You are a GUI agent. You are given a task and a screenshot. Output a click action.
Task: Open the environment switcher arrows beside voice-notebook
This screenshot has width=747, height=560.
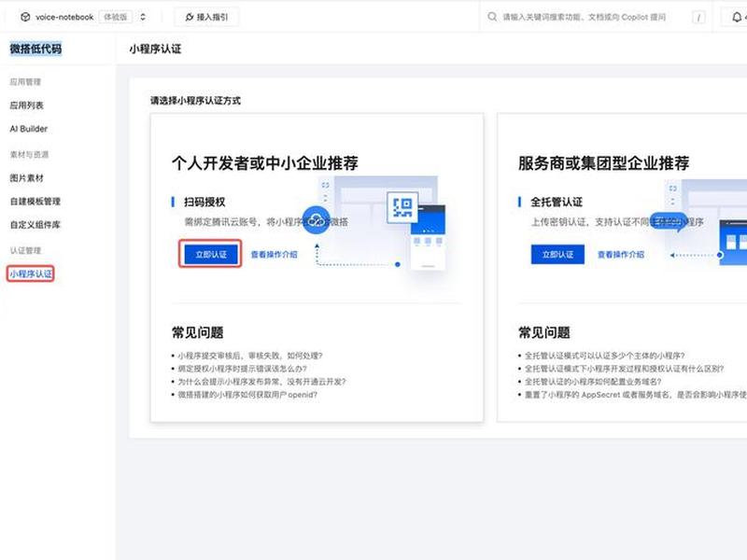click(x=143, y=17)
